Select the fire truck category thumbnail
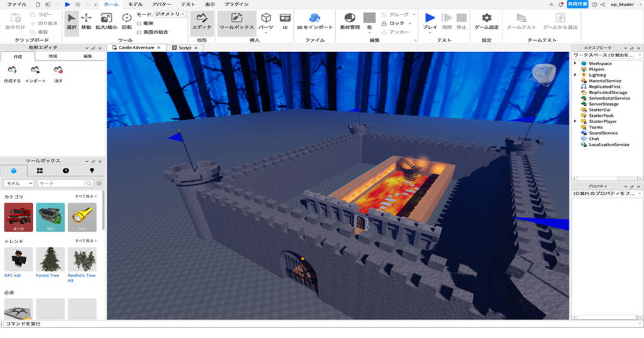The image size is (644, 338). tap(18, 217)
